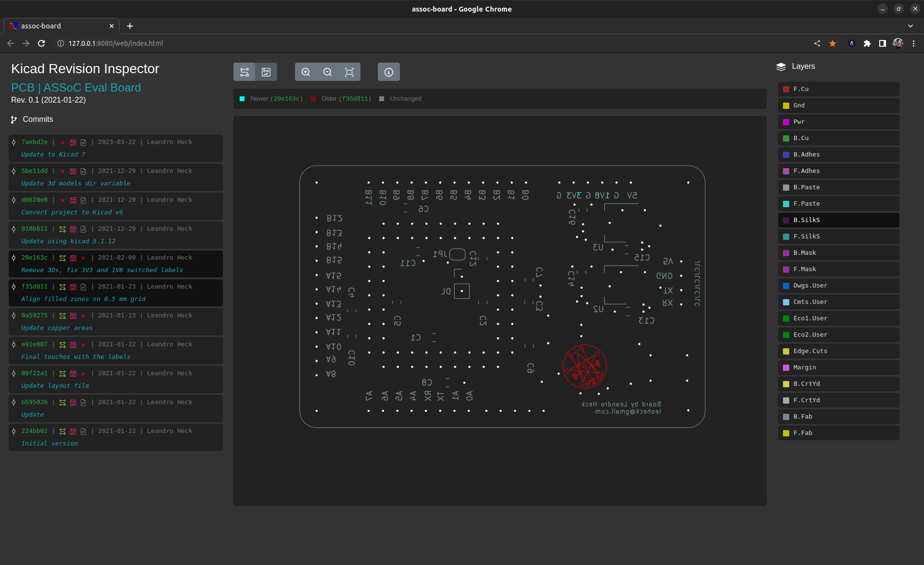Click the zoom out magnifier icon
This screenshot has width=924, height=565.
[x=328, y=72]
